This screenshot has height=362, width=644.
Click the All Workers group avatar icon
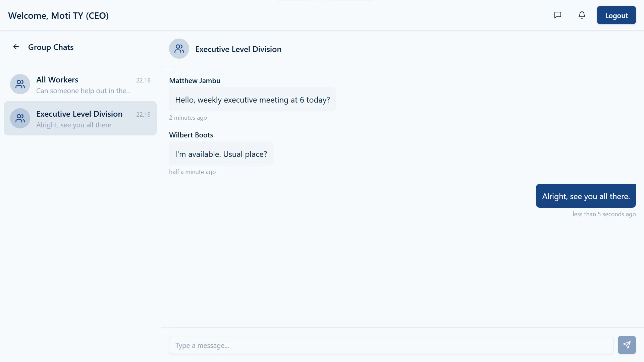click(20, 84)
